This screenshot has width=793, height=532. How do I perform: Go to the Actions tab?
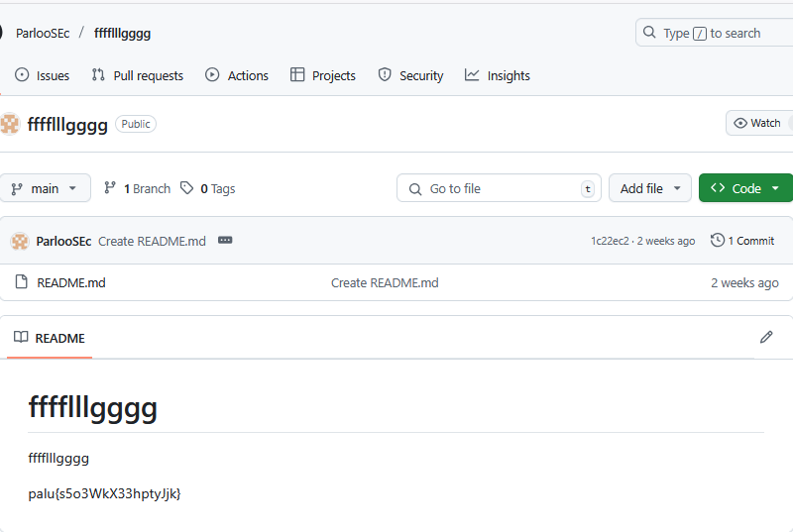[237, 75]
